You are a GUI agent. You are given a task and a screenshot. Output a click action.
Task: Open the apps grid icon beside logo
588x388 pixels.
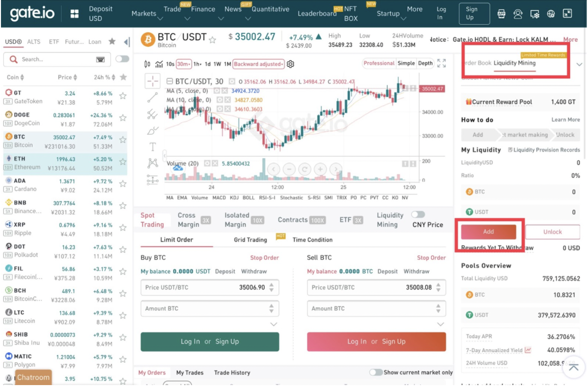[x=74, y=14]
